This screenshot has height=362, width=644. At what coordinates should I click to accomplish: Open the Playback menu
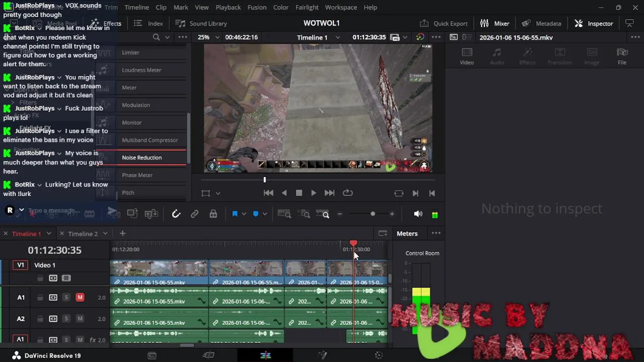coord(228,7)
